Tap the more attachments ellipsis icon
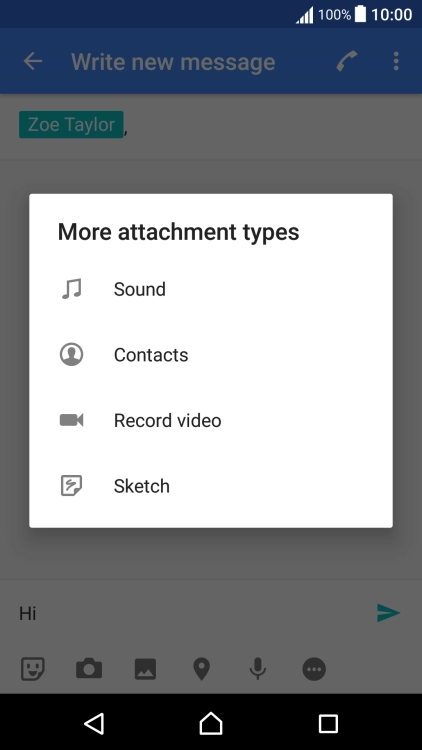 [314, 669]
